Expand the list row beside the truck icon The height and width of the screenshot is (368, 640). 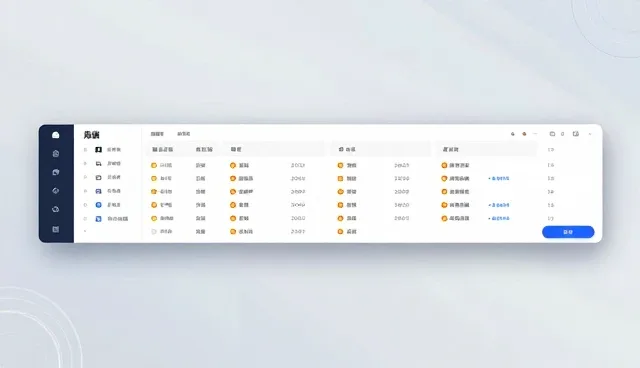click(85, 164)
